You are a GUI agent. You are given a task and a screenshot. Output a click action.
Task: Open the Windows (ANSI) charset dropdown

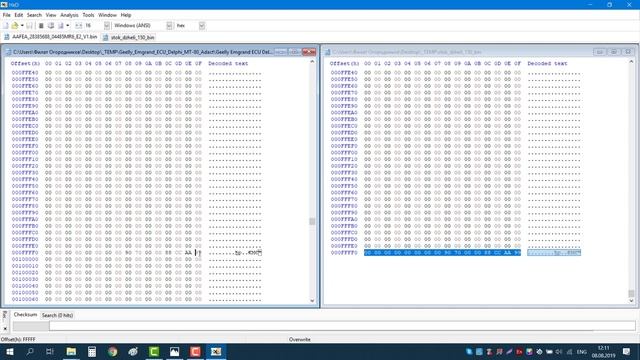click(169, 26)
